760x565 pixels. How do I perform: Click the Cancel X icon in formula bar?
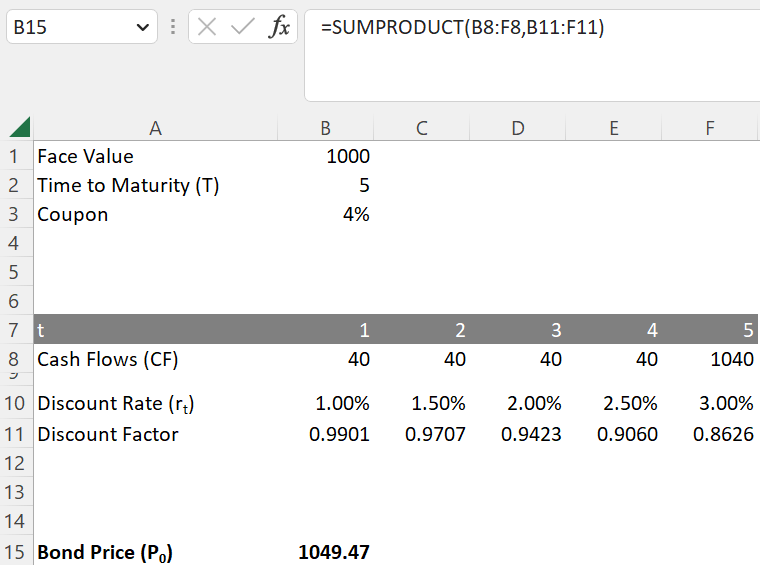point(208,28)
